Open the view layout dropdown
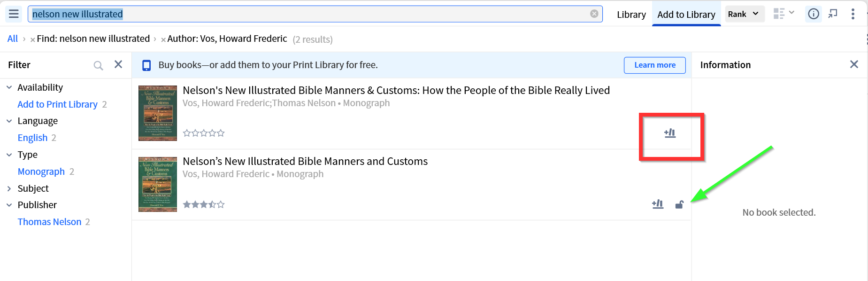 point(784,14)
